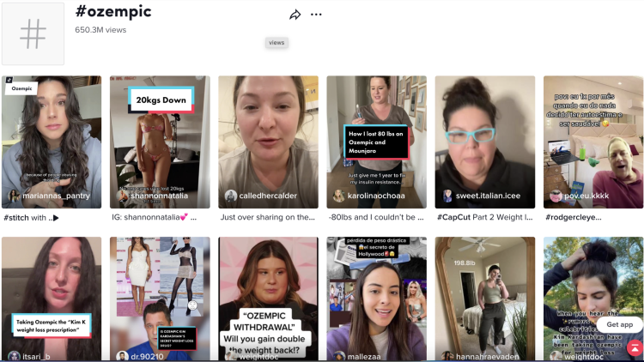This screenshot has height=362, width=644.
Task: Click the #ozempic page title
Action: (113, 11)
